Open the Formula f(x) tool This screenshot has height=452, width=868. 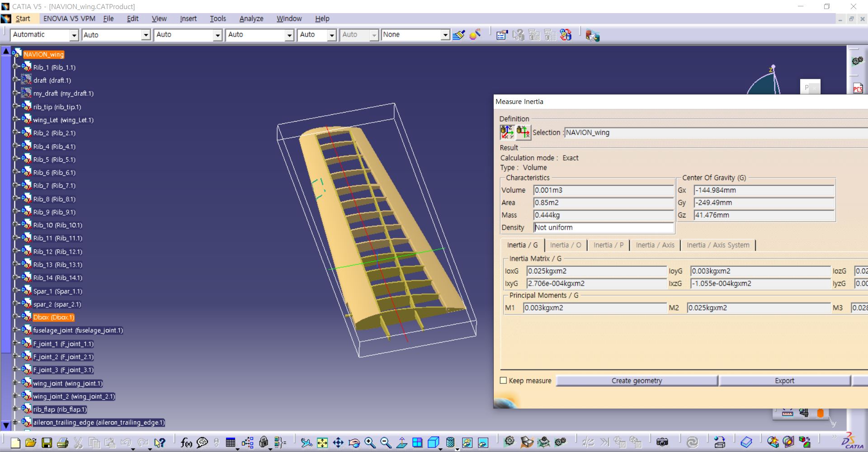click(x=186, y=443)
